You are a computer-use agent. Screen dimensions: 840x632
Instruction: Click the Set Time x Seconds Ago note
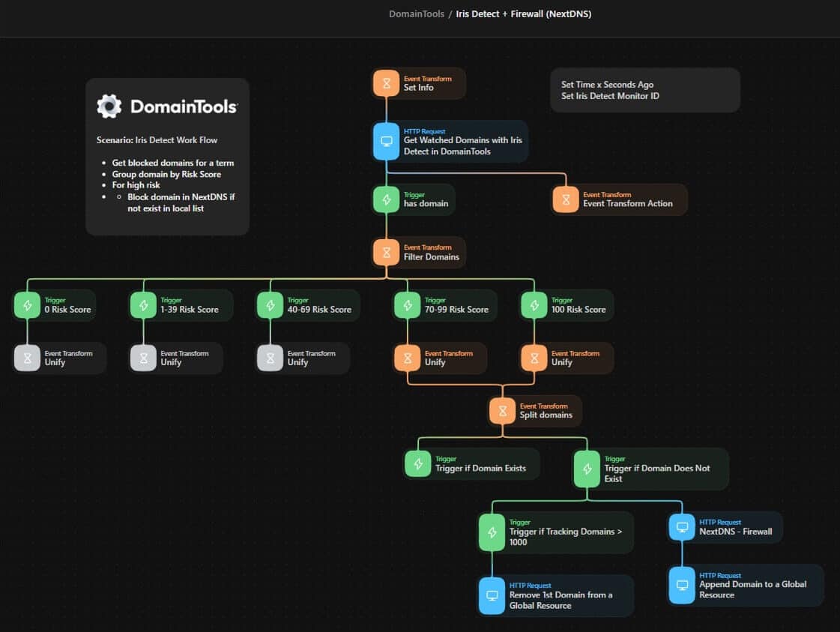[607, 85]
